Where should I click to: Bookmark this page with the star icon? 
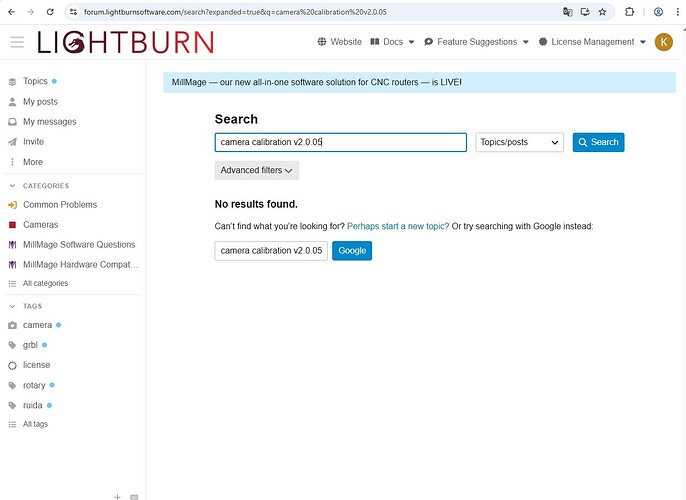tap(602, 12)
